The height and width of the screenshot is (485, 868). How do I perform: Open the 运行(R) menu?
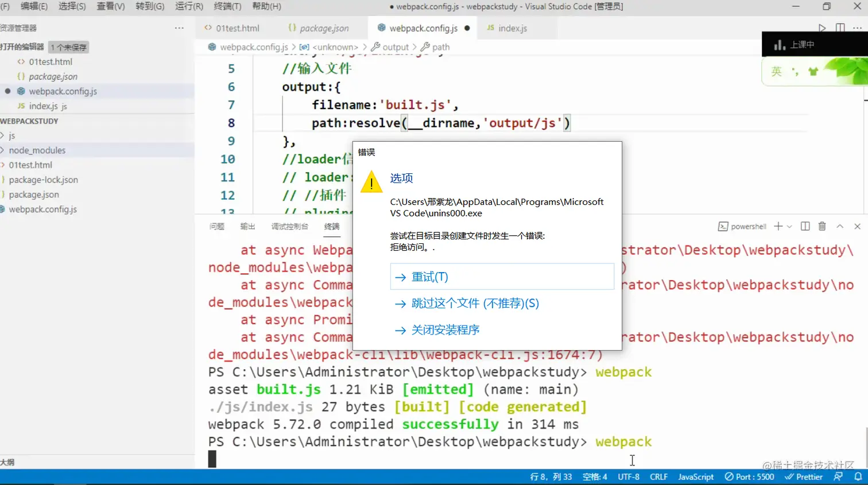[x=189, y=6]
